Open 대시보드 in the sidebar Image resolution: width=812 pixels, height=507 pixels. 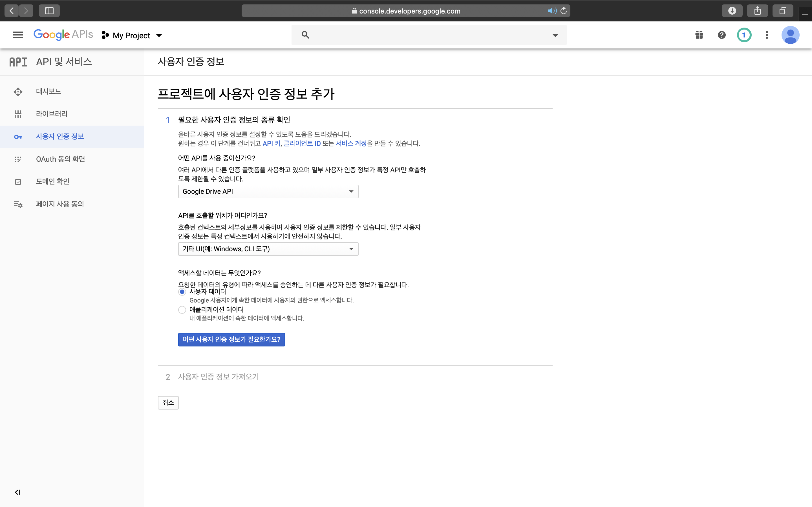pos(49,91)
